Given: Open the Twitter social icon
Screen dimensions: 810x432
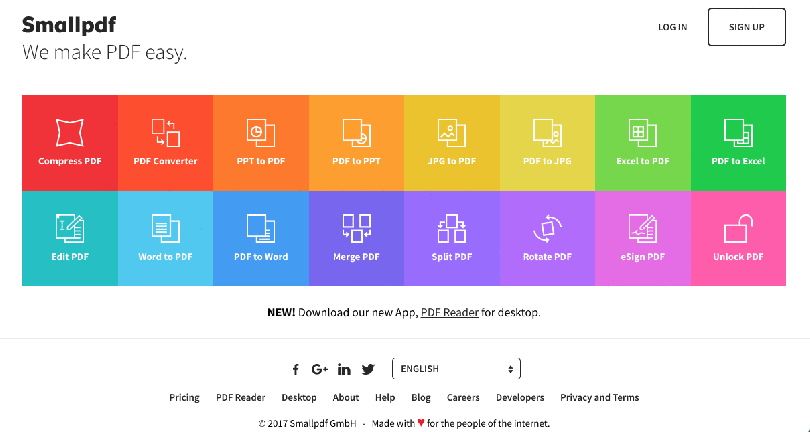Looking at the screenshot, I should pyautogui.click(x=368, y=369).
